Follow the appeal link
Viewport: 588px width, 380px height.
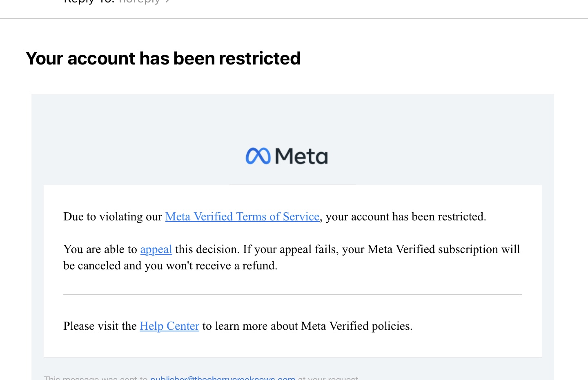click(156, 249)
